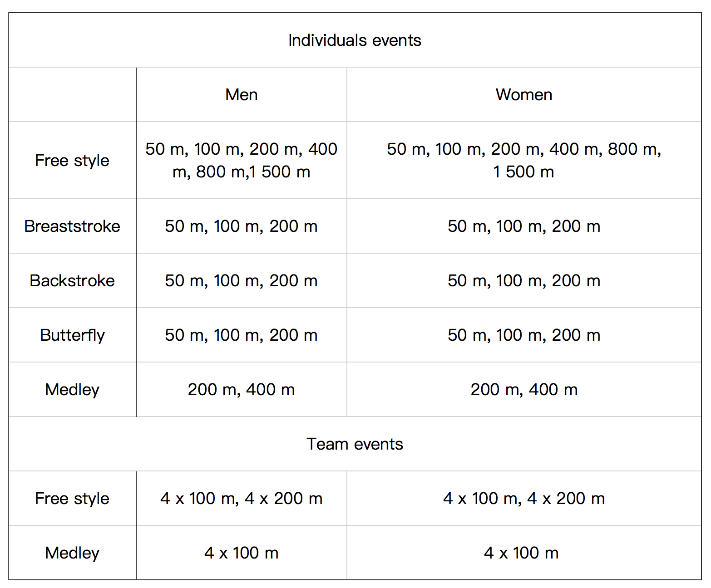Select the Breaststroke row label
The image size is (711, 588).
tap(73, 226)
